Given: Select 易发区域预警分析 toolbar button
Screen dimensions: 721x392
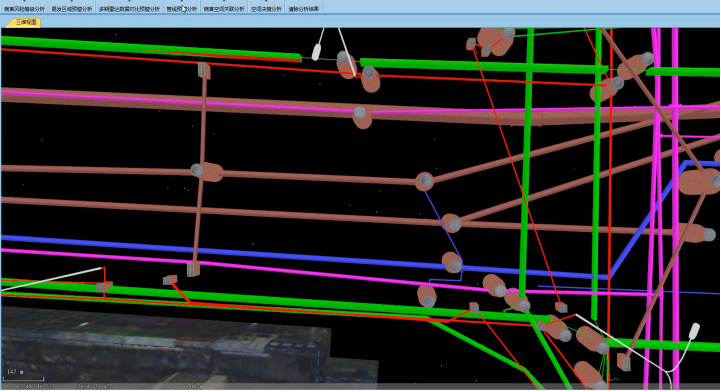Looking at the screenshot, I should (72, 9).
